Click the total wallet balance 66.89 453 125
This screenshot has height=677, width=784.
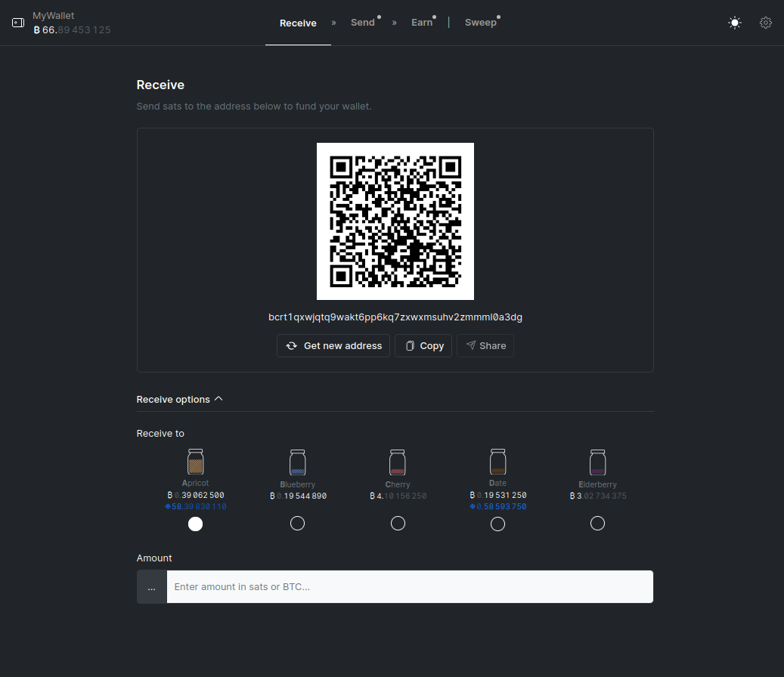pyautogui.click(x=72, y=30)
